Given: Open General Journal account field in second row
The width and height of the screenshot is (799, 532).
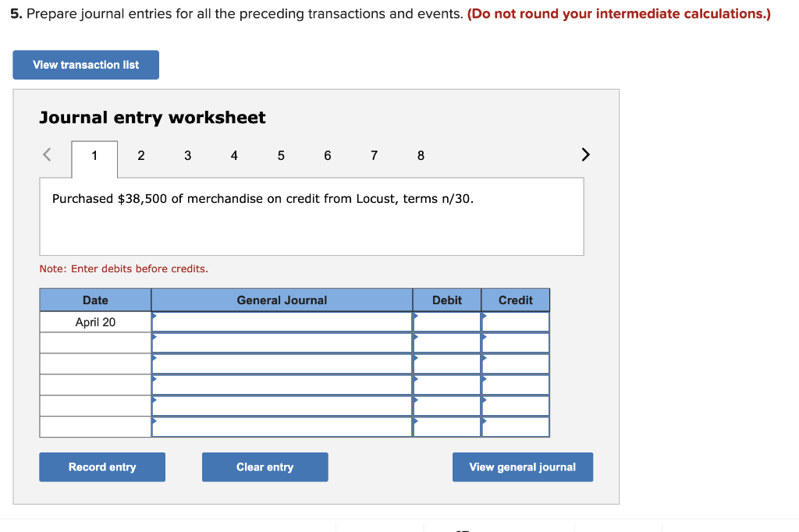Looking at the screenshot, I should coord(282,343).
